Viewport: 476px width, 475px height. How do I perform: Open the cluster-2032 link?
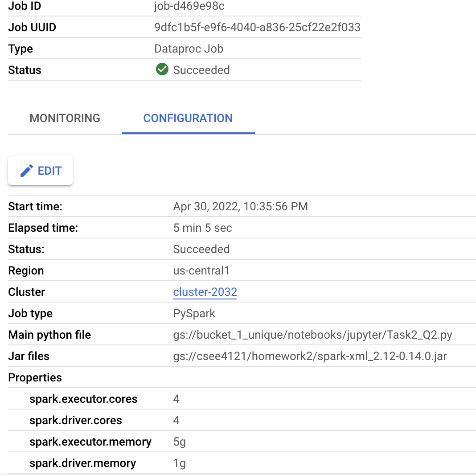tap(205, 292)
